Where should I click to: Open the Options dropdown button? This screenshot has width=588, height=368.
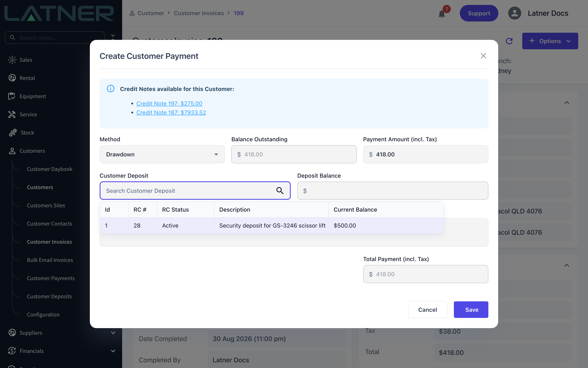pos(550,41)
